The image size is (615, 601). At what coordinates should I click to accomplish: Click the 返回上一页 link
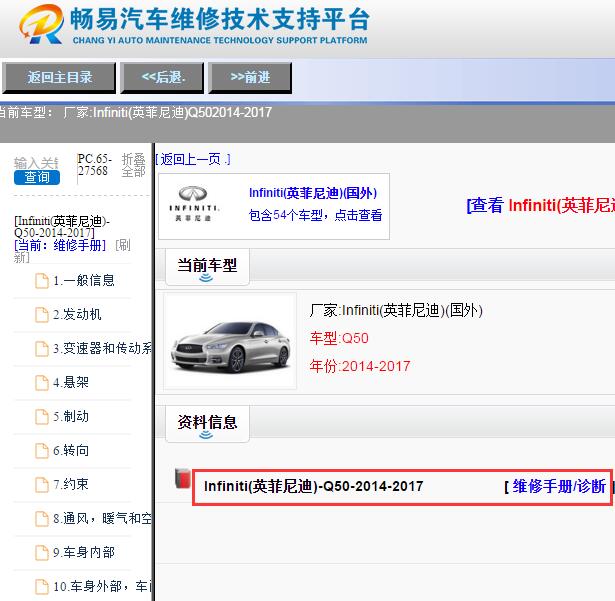193,159
